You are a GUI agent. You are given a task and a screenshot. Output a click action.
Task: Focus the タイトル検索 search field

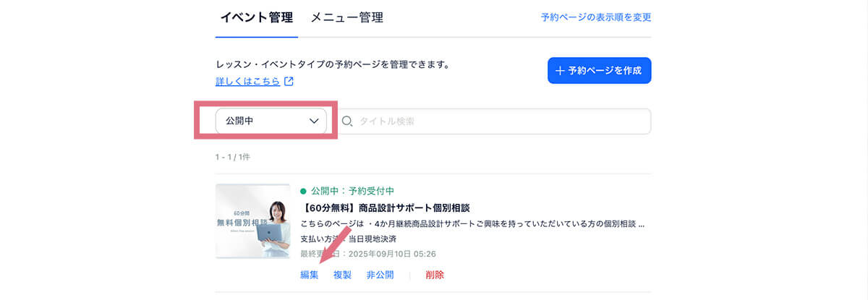499,121
